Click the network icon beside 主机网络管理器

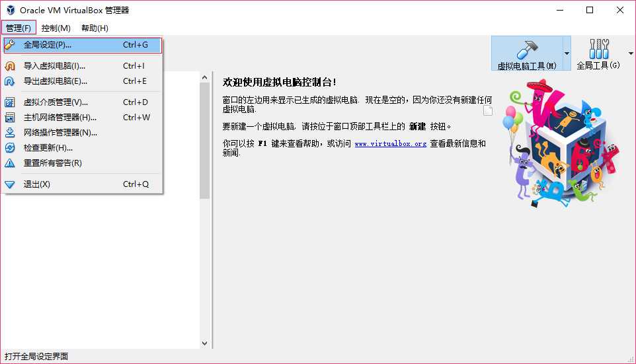[10, 118]
